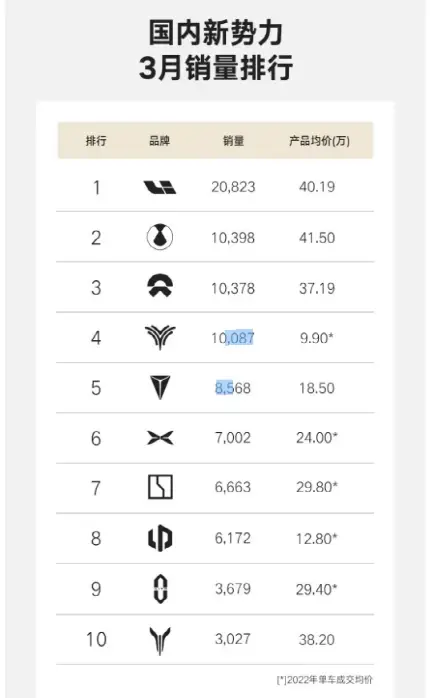The height and width of the screenshot is (698, 430).
Task: Click the brand logo in rank 8
Action: click(160, 538)
